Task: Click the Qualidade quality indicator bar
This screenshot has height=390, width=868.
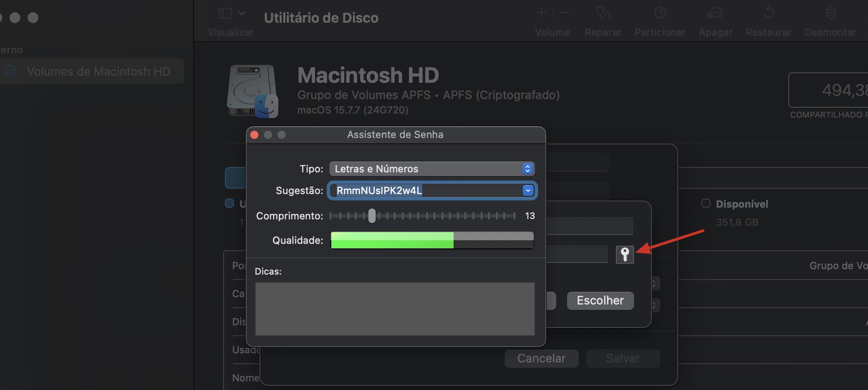Action: point(432,240)
